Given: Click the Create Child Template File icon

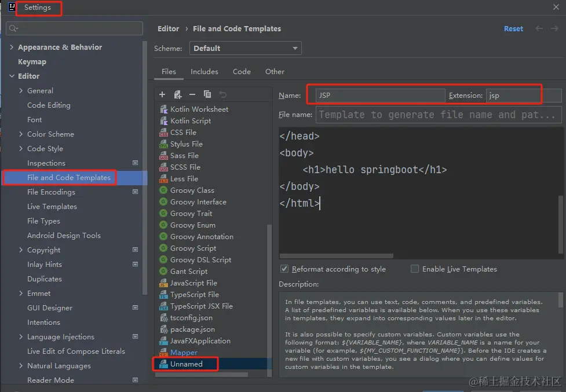Looking at the screenshot, I should coord(178,94).
